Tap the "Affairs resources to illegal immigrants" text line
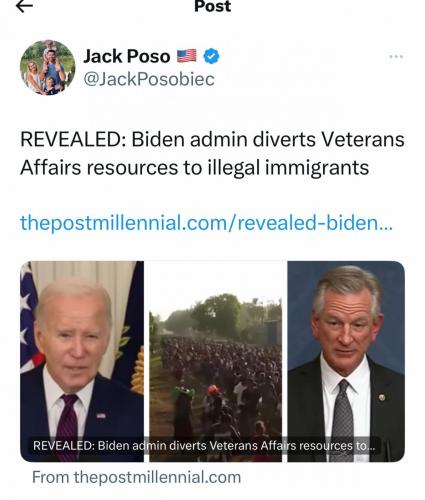 click(195, 167)
